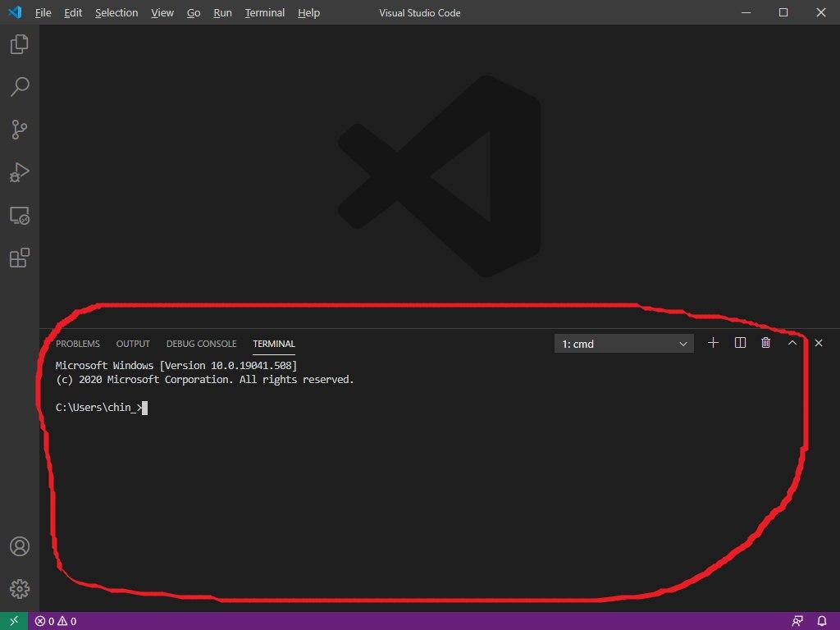Open the Search view in activity bar
Screen dimensions: 840x630
pyautogui.click(x=20, y=87)
